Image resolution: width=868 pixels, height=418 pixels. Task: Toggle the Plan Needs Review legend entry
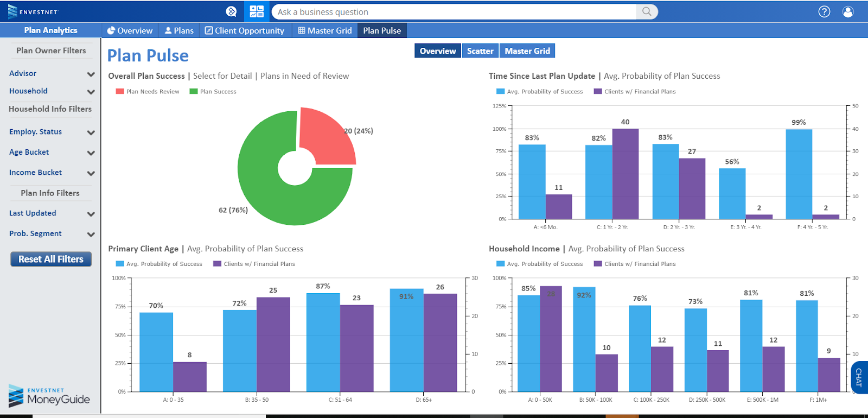point(148,92)
